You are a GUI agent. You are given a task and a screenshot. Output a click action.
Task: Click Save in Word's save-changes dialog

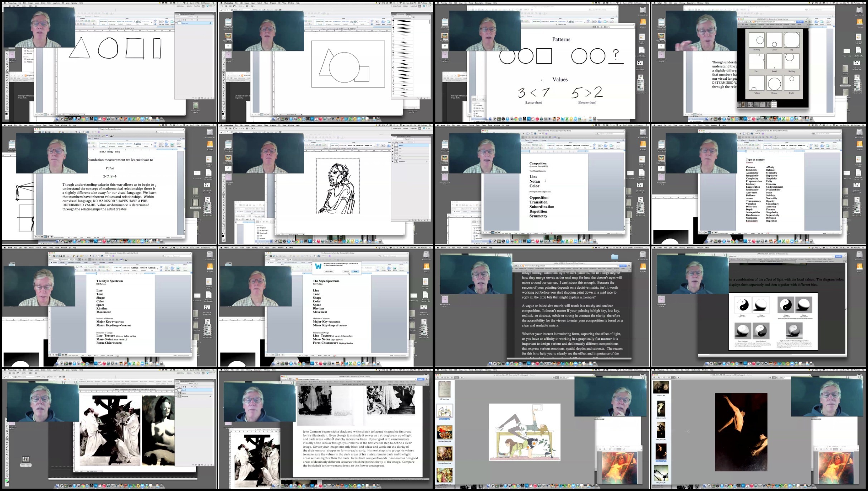(355, 271)
